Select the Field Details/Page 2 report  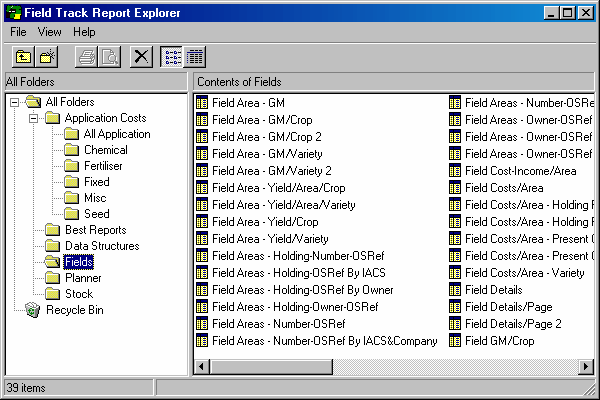[x=513, y=324]
